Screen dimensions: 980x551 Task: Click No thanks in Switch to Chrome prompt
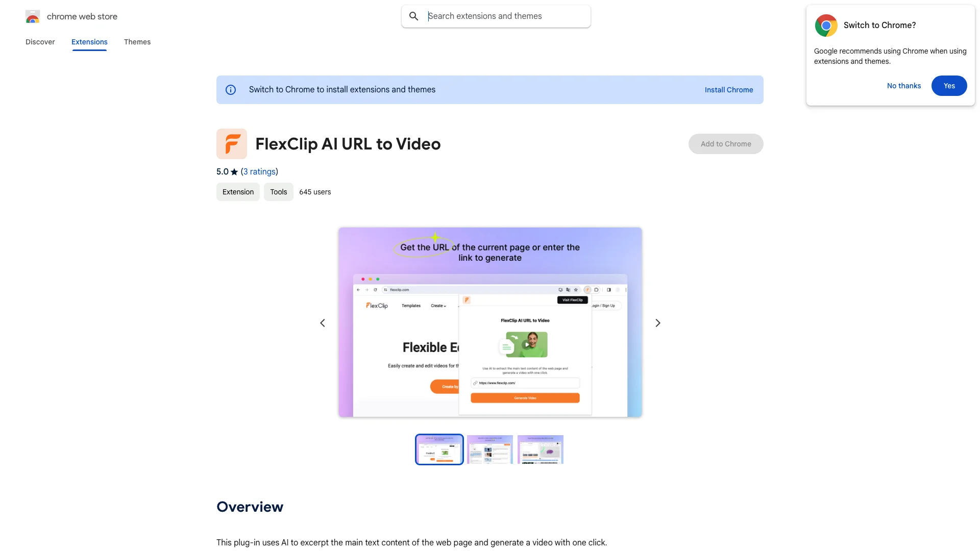coord(904,85)
